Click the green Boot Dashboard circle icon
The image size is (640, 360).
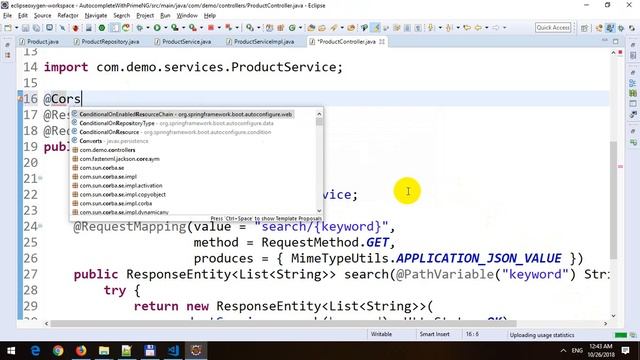coord(102,28)
